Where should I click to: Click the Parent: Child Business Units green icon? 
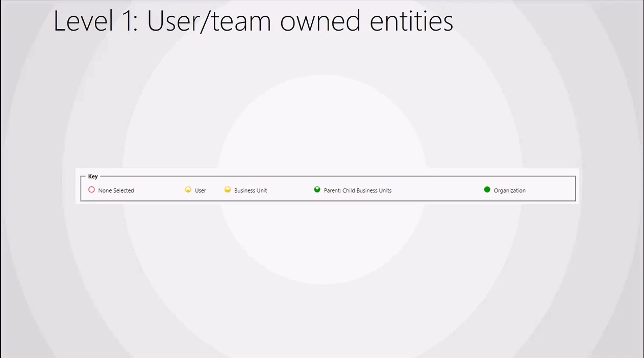click(x=317, y=190)
